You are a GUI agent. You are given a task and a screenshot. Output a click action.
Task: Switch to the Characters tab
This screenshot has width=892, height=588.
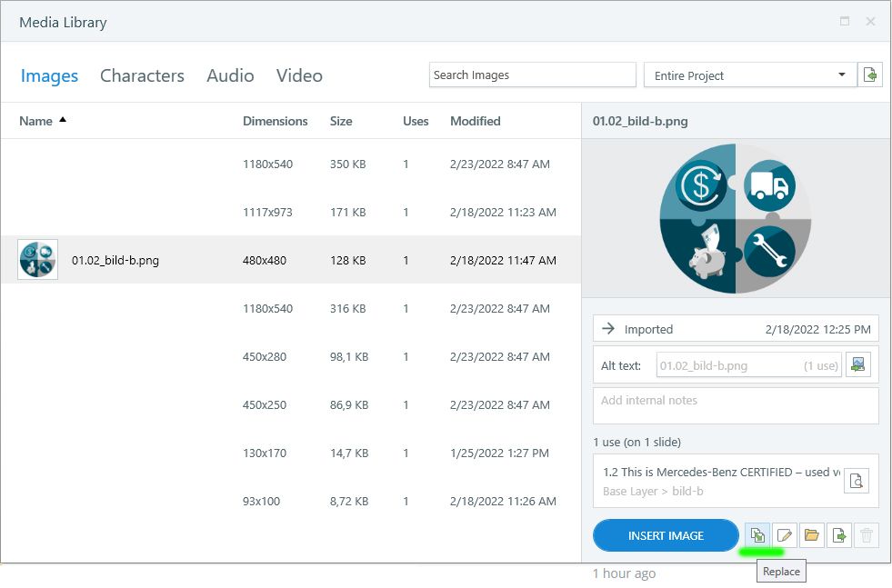point(142,75)
